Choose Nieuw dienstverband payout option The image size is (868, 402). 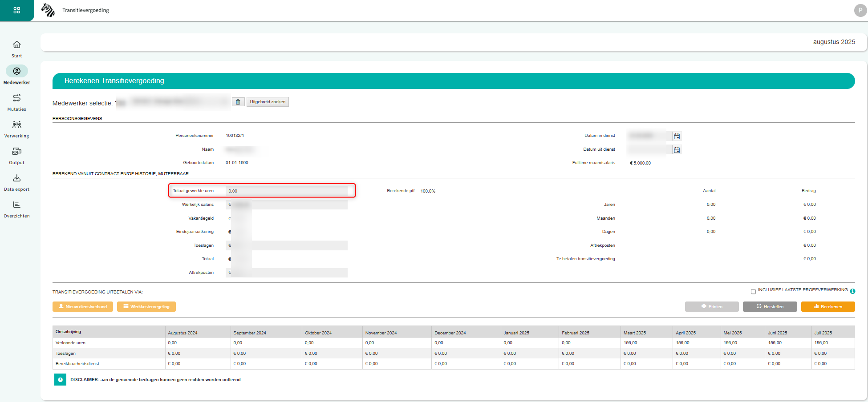(x=83, y=306)
